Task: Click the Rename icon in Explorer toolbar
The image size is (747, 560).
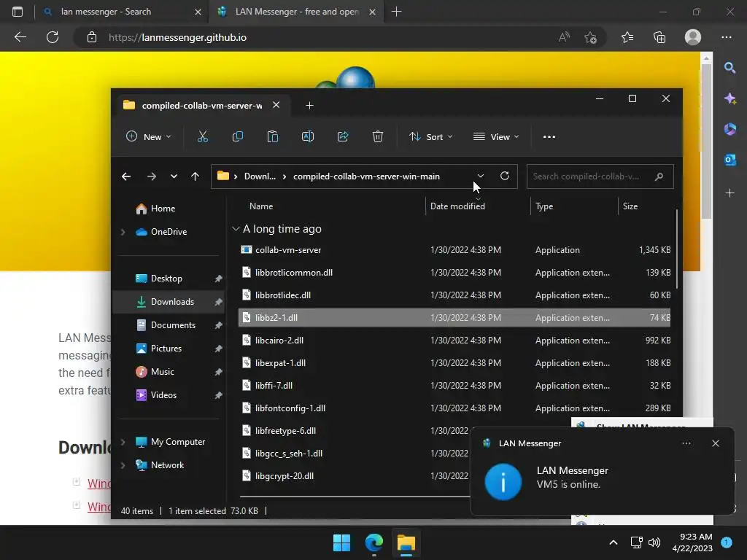Action: click(308, 136)
